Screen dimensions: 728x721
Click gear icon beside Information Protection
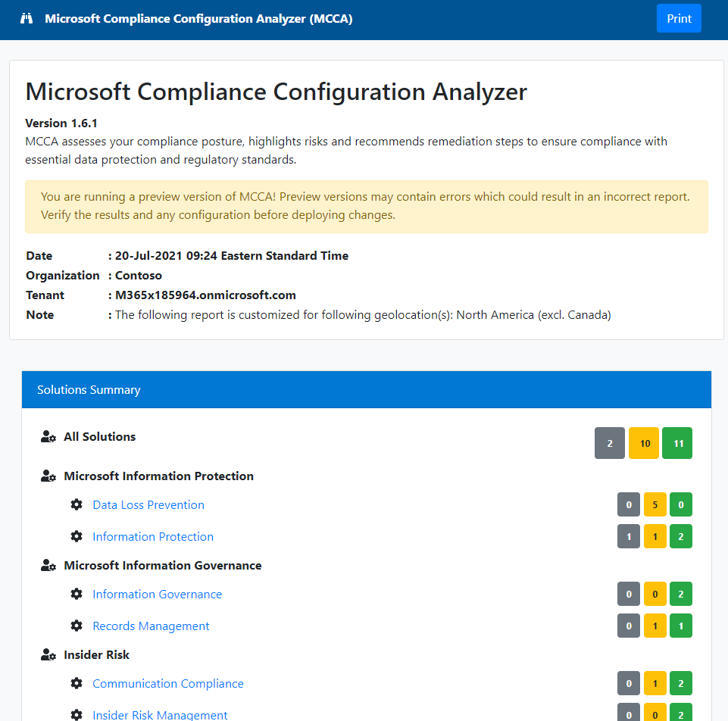coord(77,536)
